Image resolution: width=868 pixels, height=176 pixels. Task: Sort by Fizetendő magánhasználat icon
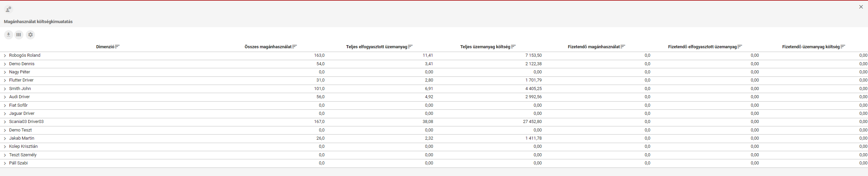pyautogui.click(x=623, y=47)
